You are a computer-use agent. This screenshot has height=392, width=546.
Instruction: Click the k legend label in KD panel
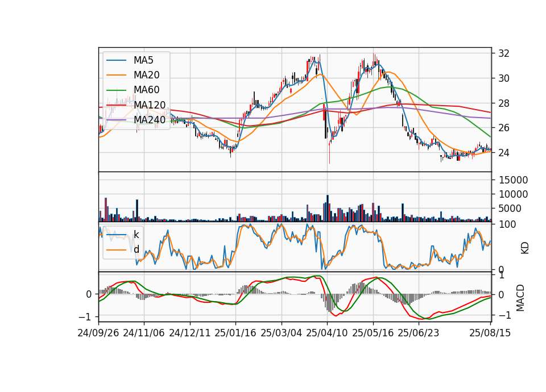[x=136, y=235]
